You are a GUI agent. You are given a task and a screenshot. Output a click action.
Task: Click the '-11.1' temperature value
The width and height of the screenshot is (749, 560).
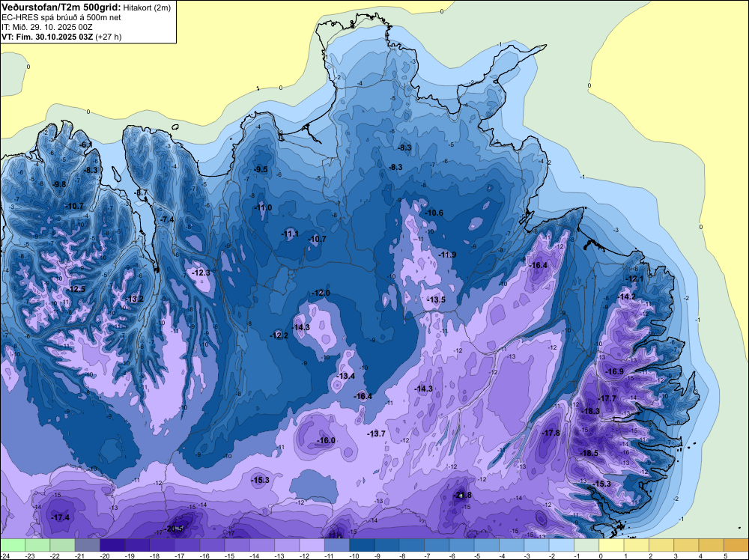point(290,234)
